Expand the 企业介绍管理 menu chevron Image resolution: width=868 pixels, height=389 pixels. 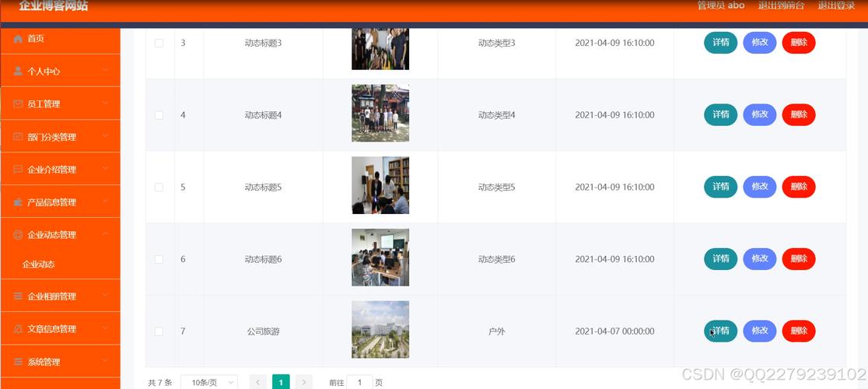coord(105,169)
